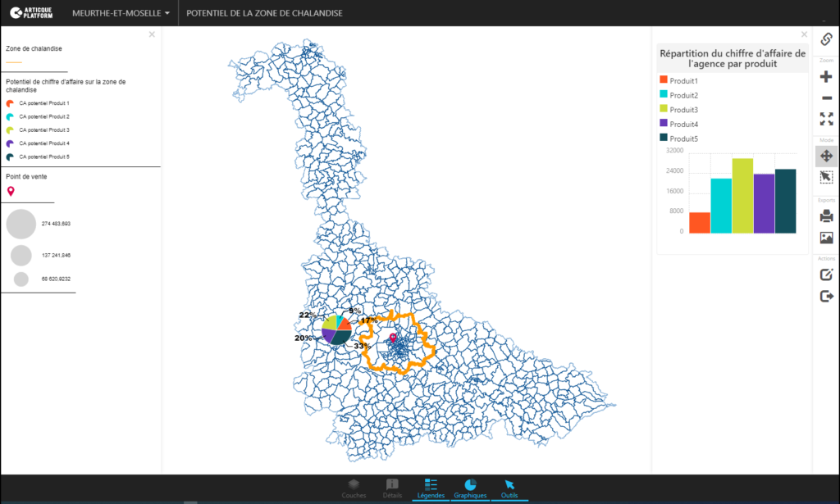
Task: Close the legend panel on the left
Action: (x=152, y=34)
